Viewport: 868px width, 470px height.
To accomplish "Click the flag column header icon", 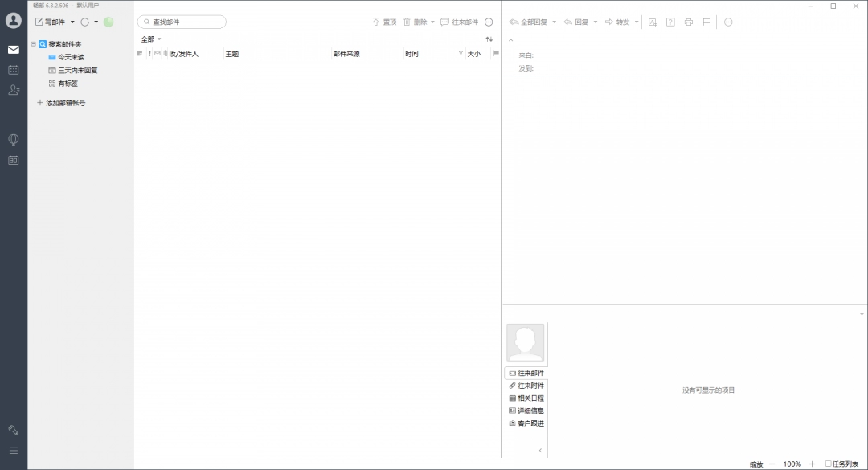I will [x=496, y=54].
